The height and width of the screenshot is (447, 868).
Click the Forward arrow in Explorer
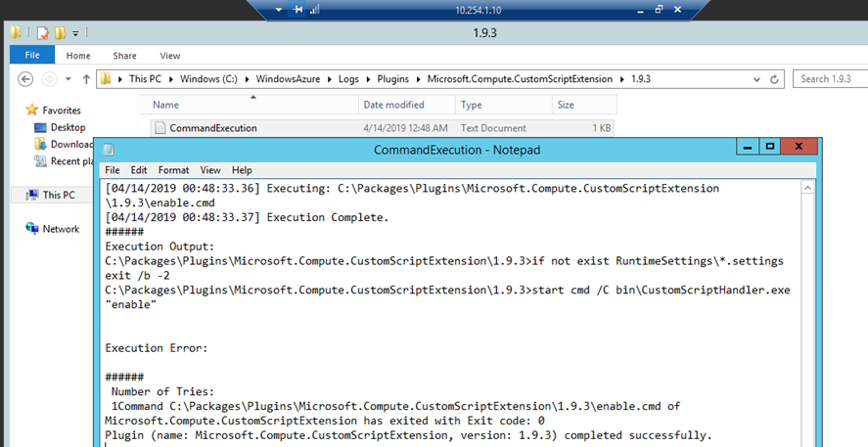[50, 79]
